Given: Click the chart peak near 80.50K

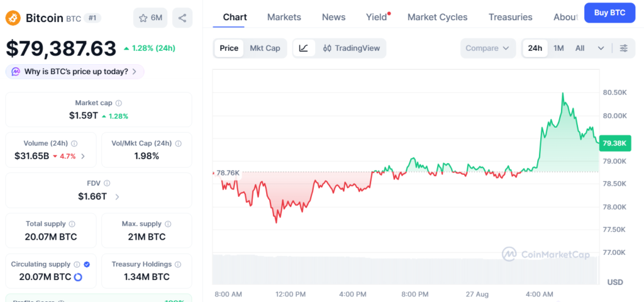Looking at the screenshot, I should tap(563, 93).
